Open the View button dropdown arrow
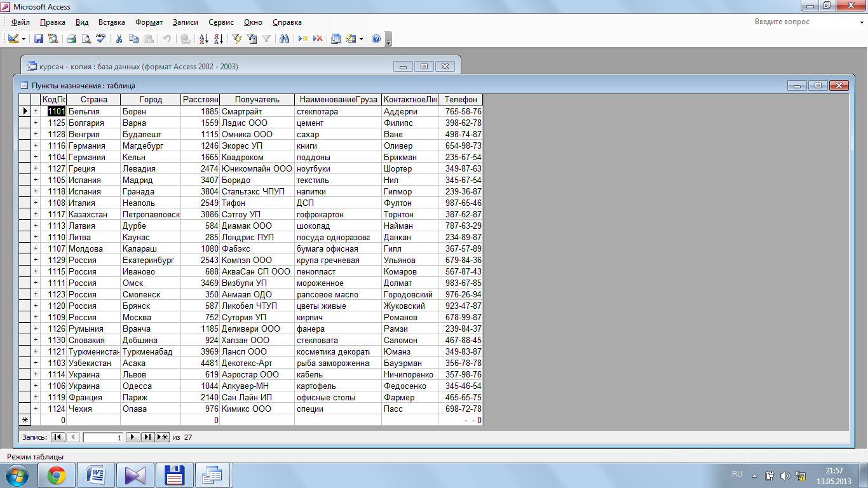Viewport: 868px width, 488px height. point(24,39)
